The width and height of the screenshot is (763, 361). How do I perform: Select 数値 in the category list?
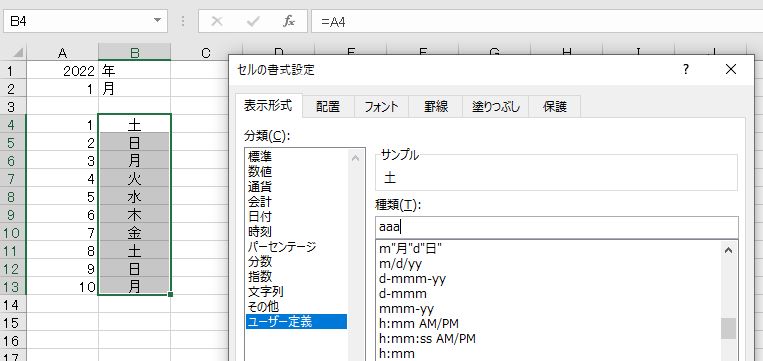[x=297, y=171]
